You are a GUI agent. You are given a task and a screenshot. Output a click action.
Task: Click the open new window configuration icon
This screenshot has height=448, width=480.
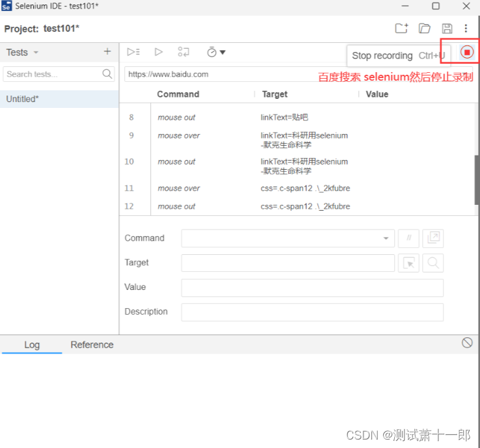(x=433, y=238)
